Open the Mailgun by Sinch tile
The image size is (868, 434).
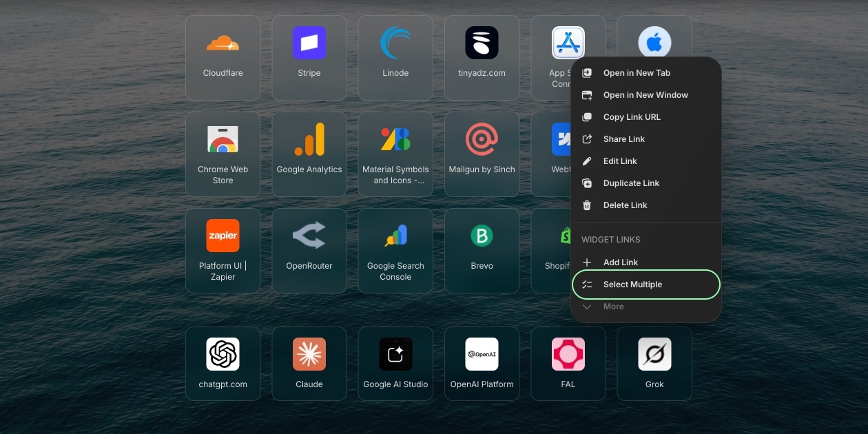[x=482, y=154]
